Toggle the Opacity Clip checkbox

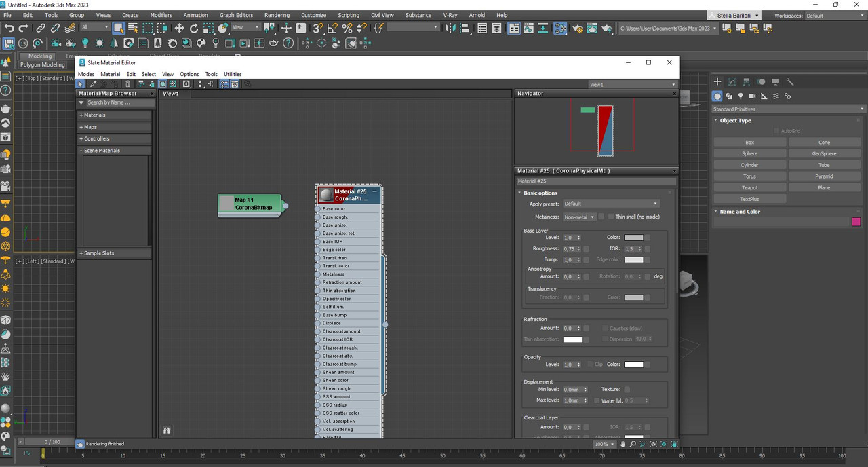(x=590, y=365)
